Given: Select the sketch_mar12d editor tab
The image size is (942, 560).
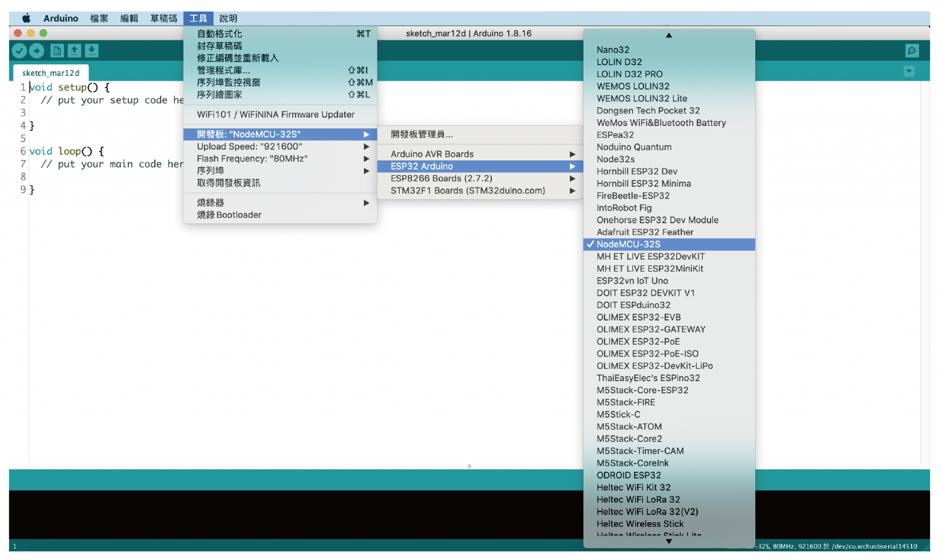Looking at the screenshot, I should (x=51, y=73).
